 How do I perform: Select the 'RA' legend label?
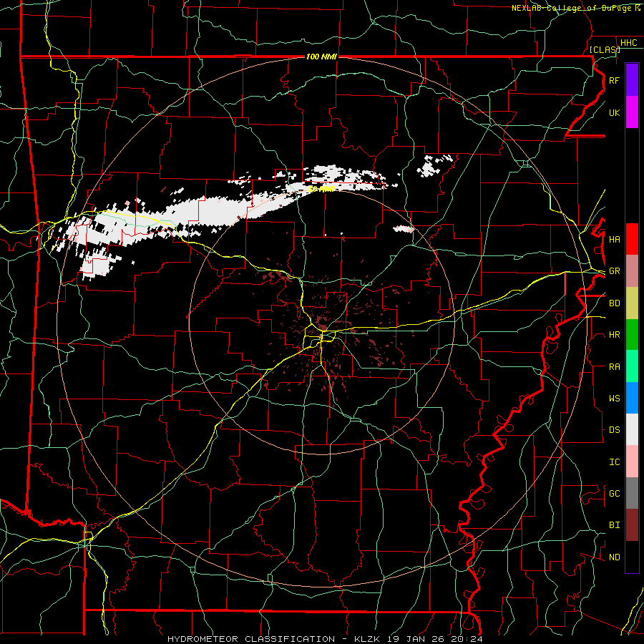pos(614,367)
